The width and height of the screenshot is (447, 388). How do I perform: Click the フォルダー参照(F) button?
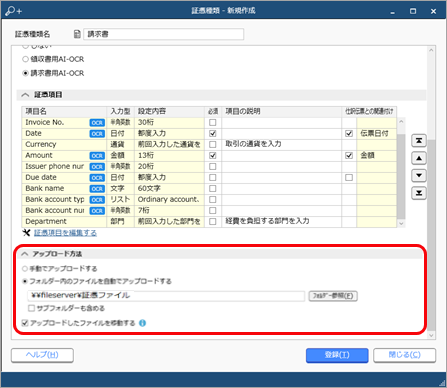point(333,296)
